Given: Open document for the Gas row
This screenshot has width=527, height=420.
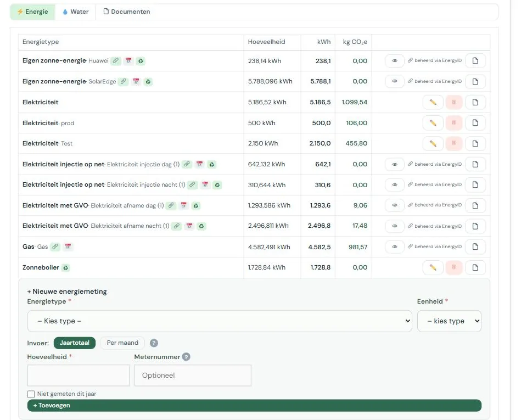Looking at the screenshot, I should (475, 247).
